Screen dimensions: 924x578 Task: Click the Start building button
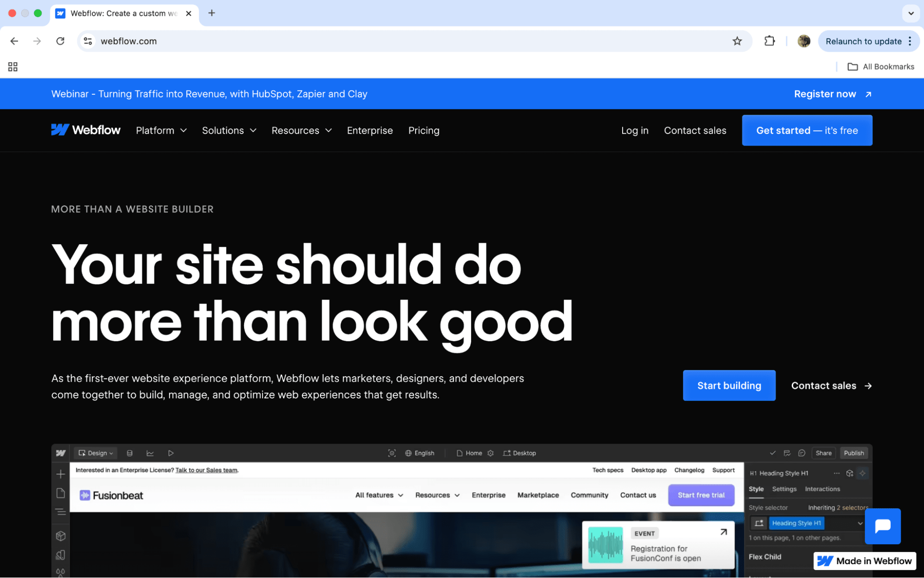click(x=729, y=385)
